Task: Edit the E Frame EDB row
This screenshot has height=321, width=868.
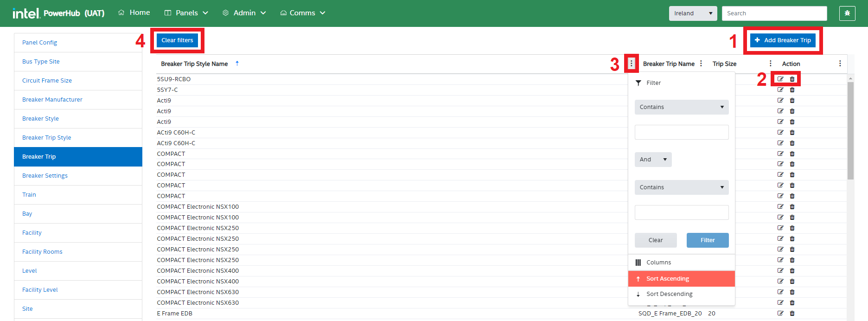Action: point(780,314)
